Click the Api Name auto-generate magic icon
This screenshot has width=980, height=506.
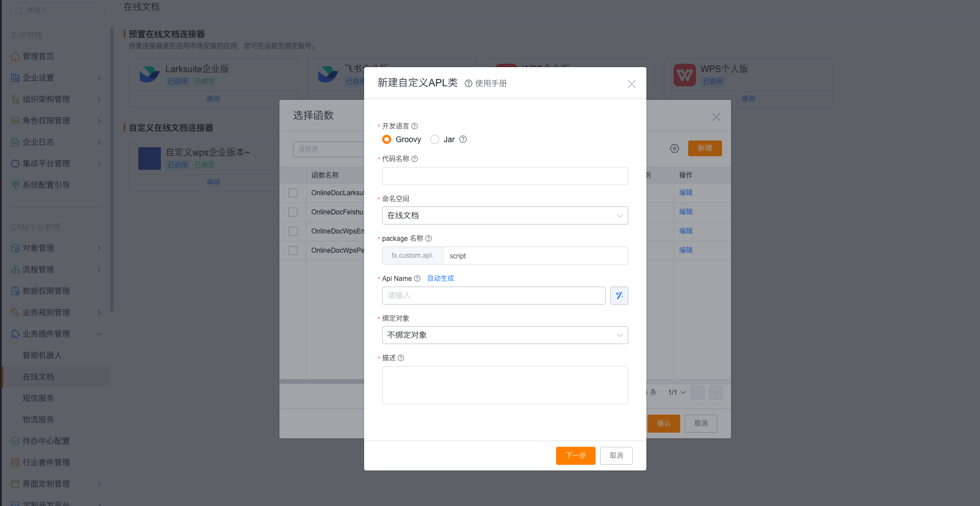[619, 296]
